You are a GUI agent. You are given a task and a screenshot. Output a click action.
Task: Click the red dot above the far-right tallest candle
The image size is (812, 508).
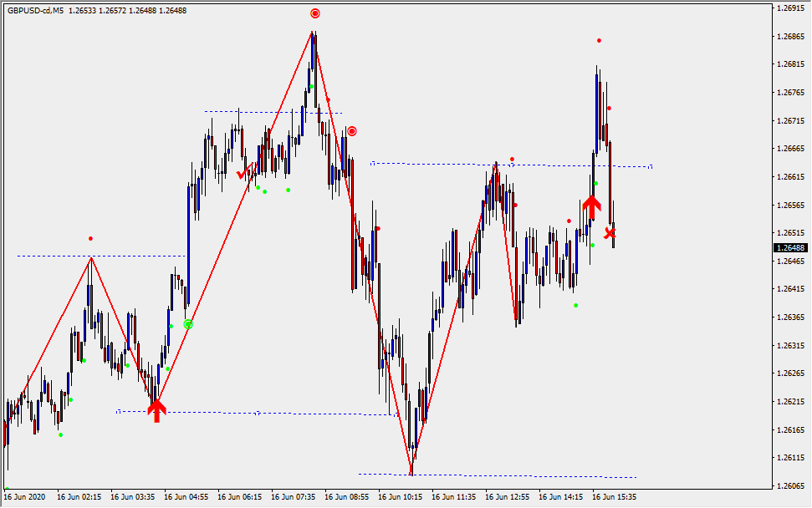[599, 40]
